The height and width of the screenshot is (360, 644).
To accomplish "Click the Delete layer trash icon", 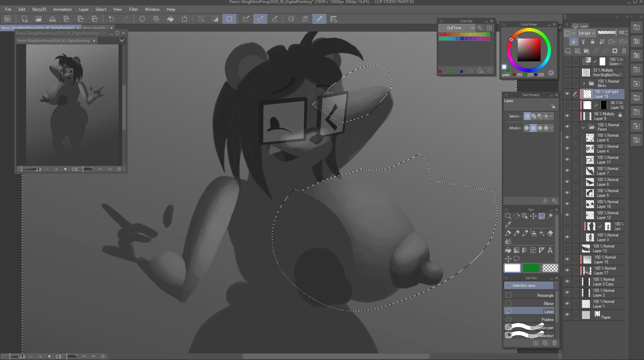I will (x=624, y=51).
